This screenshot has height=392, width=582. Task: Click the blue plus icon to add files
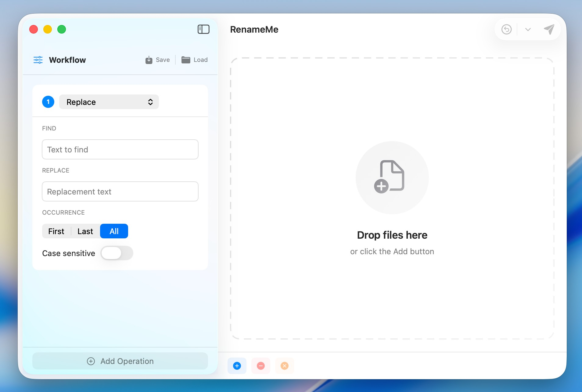(x=237, y=365)
